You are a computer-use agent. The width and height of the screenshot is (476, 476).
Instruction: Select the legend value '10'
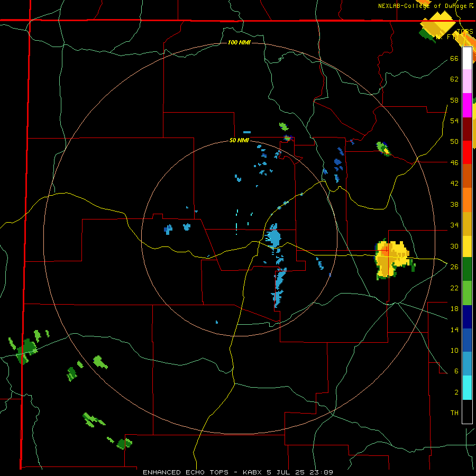click(x=454, y=350)
